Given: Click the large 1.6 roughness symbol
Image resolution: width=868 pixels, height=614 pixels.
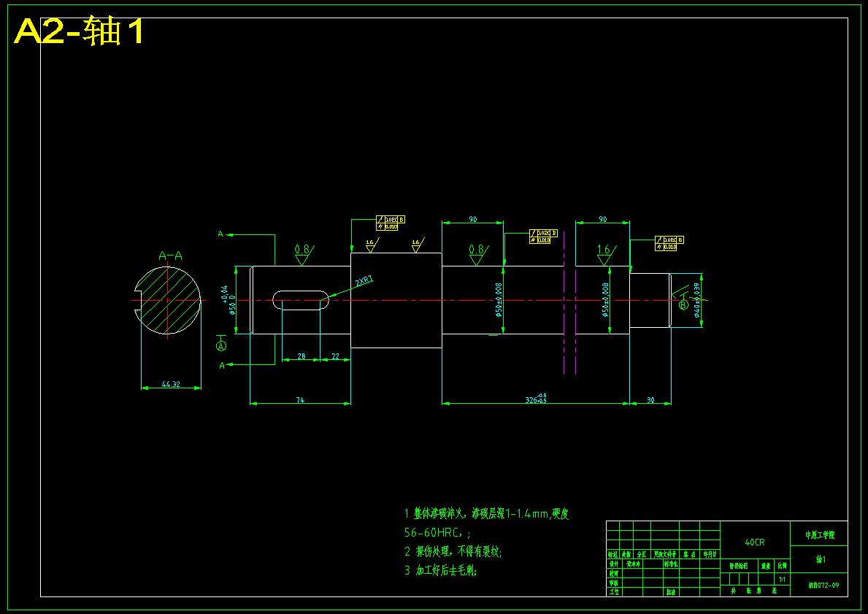Looking at the screenshot, I should click(606, 254).
